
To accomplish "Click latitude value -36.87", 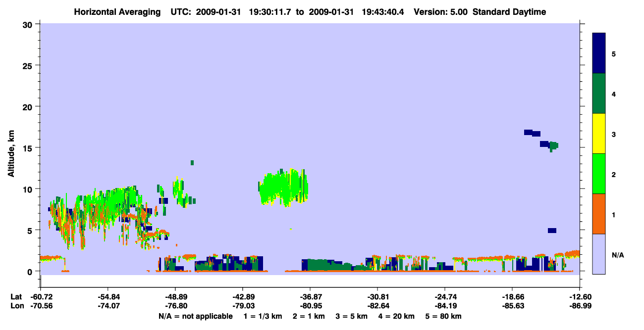I will (310, 297).
